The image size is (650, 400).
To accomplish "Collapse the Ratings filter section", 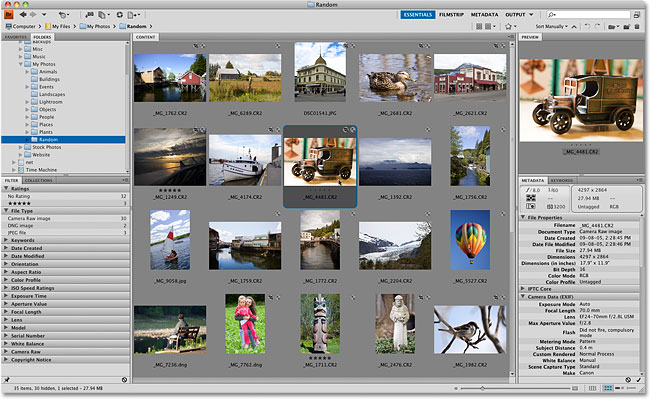I will 6,188.
